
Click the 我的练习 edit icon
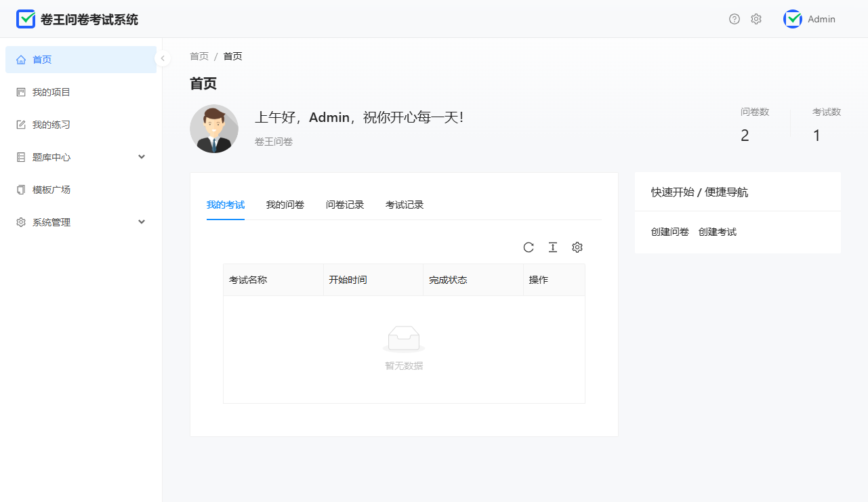[x=21, y=125]
